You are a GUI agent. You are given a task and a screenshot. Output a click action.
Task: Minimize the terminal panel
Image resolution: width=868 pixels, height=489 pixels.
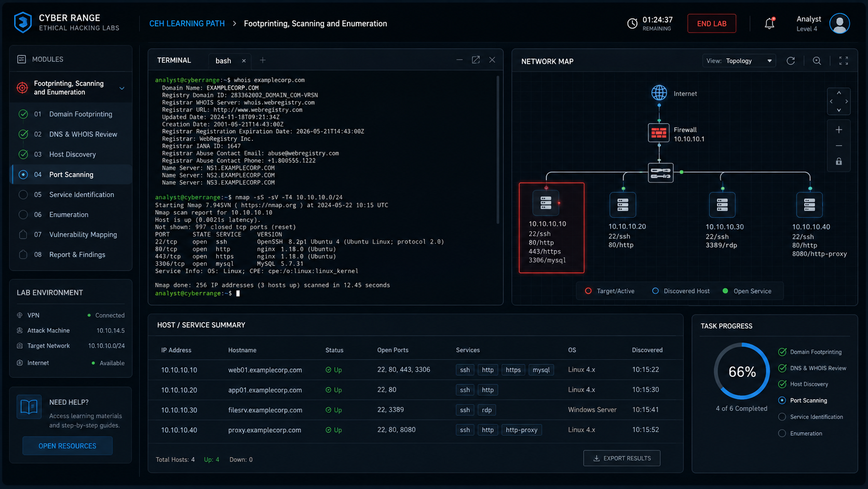pyautogui.click(x=459, y=60)
